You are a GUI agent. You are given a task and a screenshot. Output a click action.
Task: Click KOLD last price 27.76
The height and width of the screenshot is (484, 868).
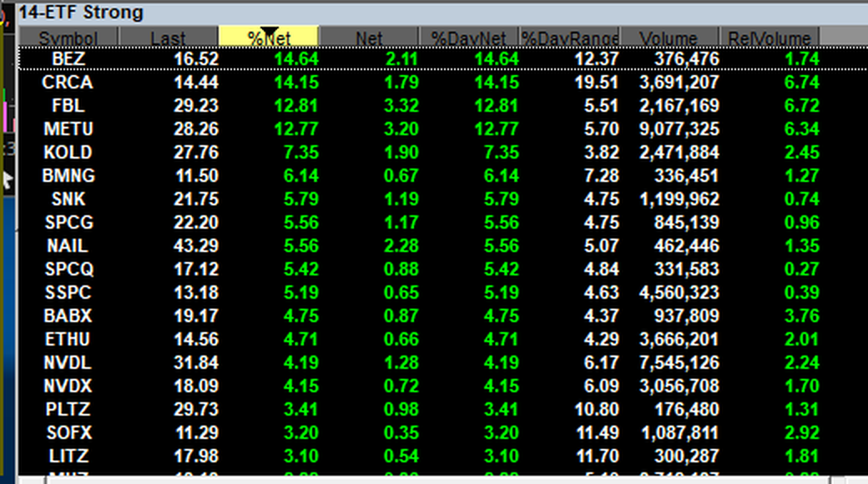(196, 152)
